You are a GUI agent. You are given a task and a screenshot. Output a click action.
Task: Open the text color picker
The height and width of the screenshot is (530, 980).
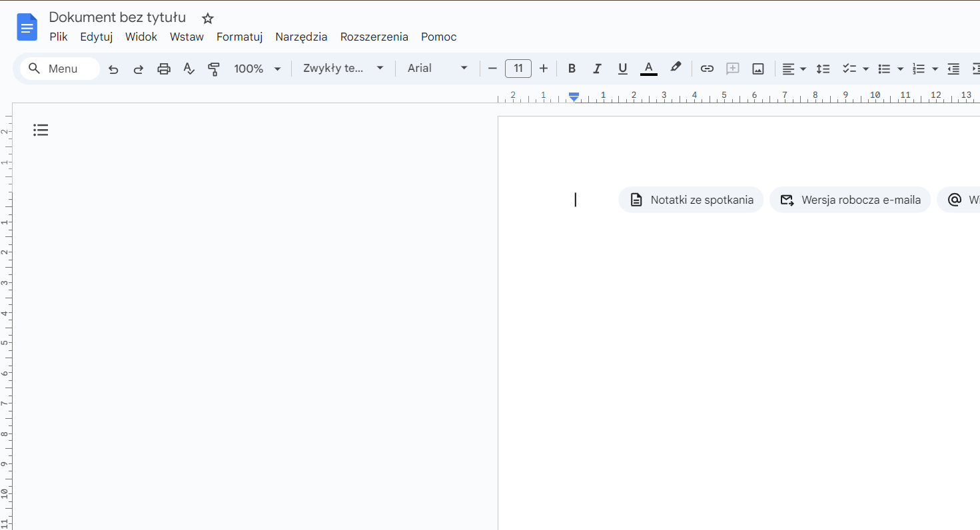tap(648, 68)
